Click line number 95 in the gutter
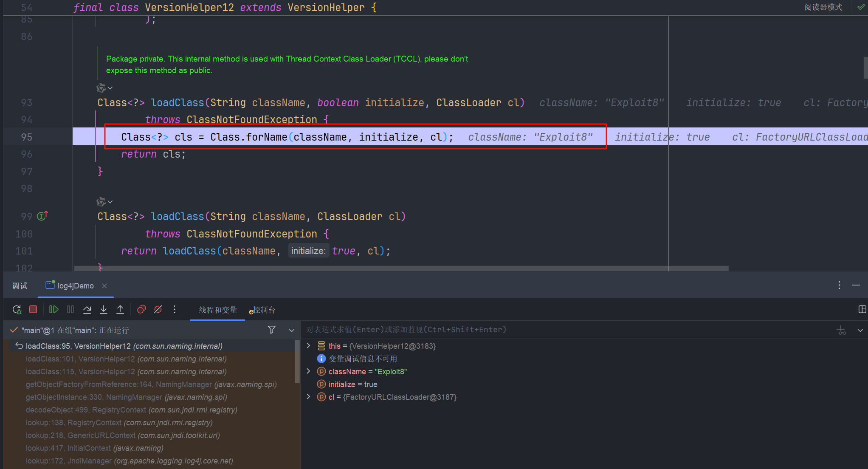The height and width of the screenshot is (469, 868). [26, 137]
